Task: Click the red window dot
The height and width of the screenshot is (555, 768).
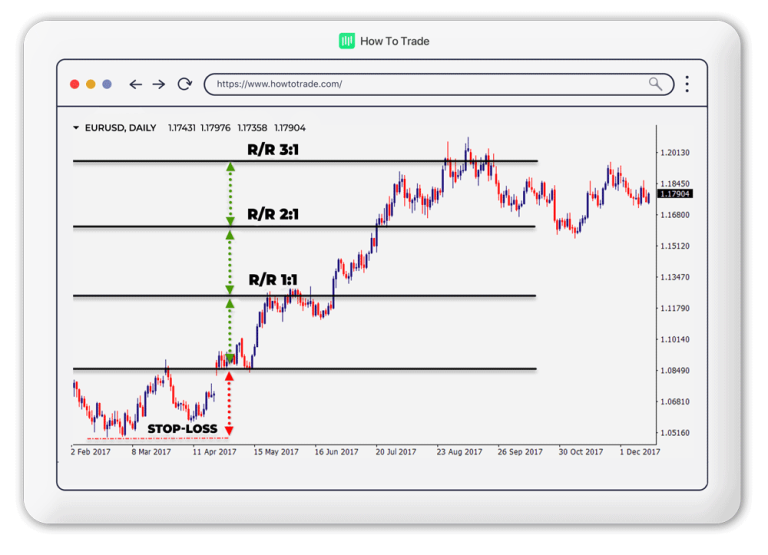Action: pos(75,84)
